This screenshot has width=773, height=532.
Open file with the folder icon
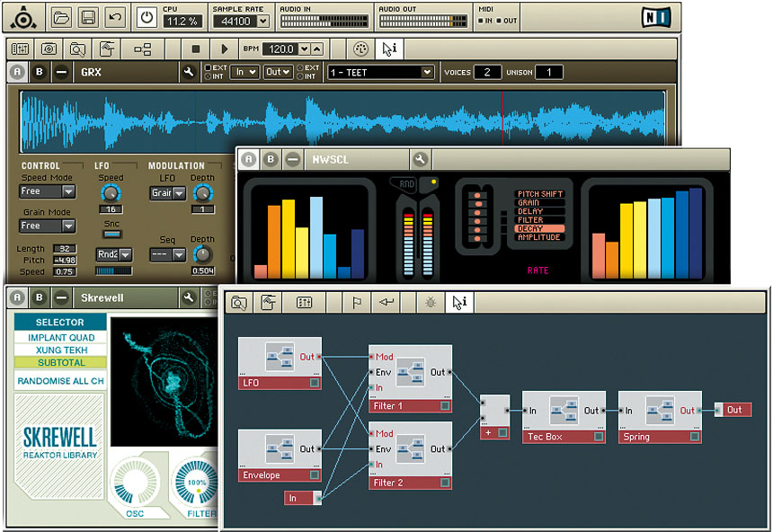(62, 18)
